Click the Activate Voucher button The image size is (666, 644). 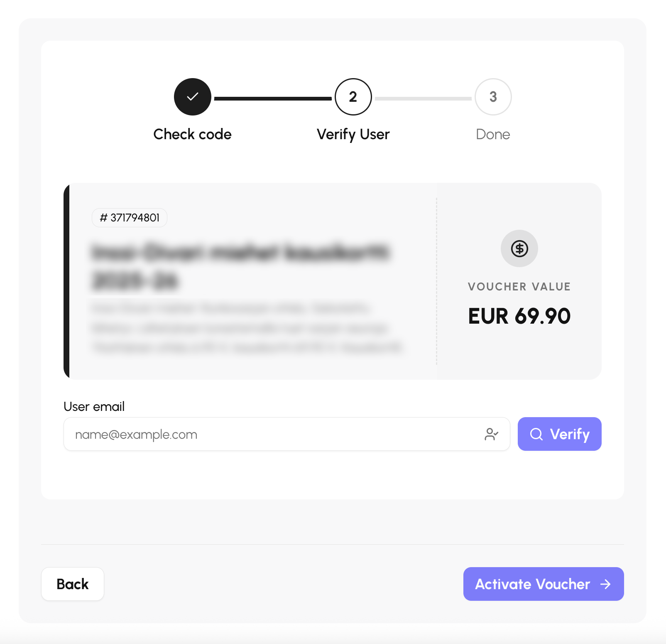click(544, 584)
